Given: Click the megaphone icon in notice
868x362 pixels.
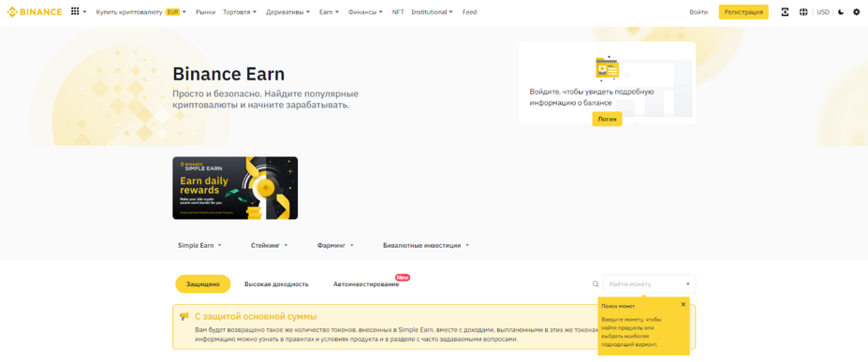Looking at the screenshot, I should [x=184, y=317].
